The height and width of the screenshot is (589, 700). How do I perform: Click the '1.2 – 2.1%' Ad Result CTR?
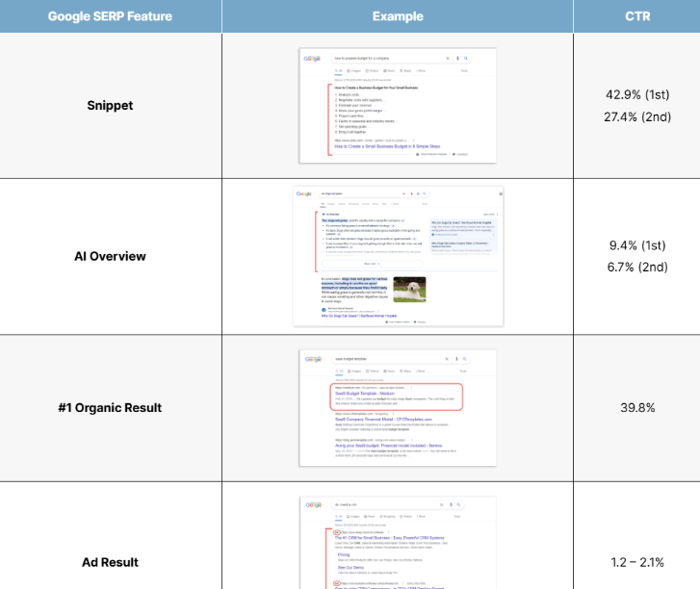pyautogui.click(x=636, y=562)
